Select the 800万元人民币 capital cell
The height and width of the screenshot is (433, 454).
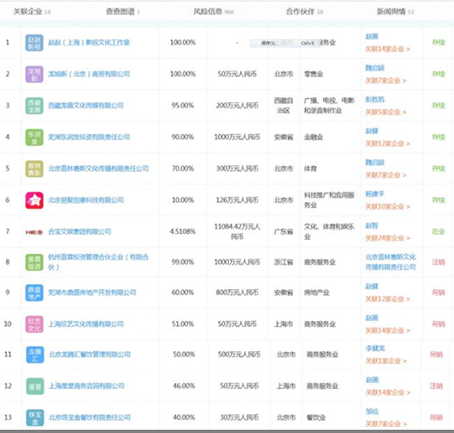(x=237, y=292)
